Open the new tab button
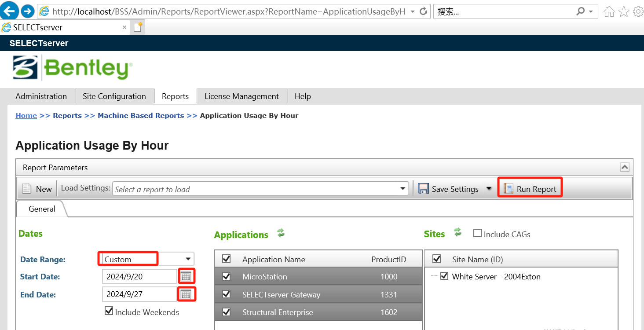This screenshot has height=330, width=644. [x=138, y=27]
